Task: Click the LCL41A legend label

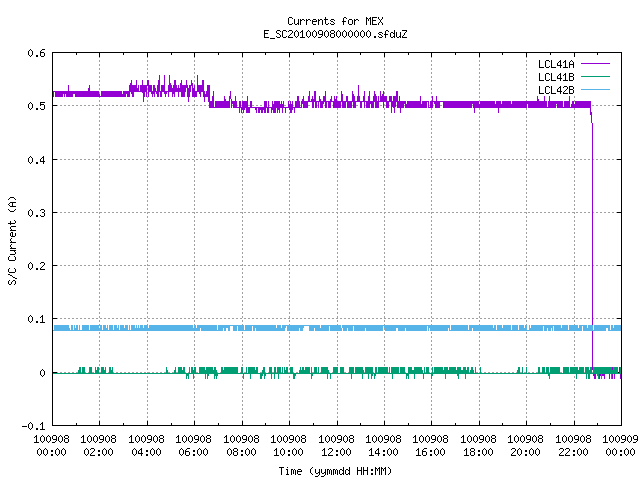Action: tap(556, 64)
